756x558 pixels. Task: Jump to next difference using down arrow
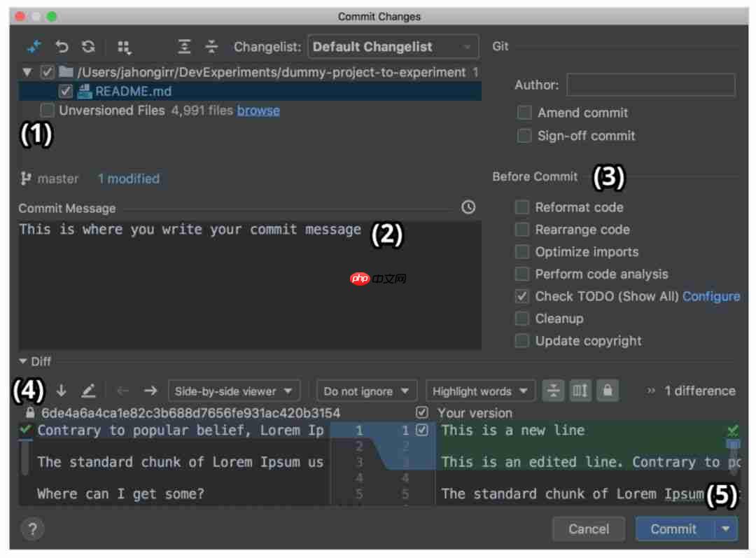pyautogui.click(x=61, y=391)
